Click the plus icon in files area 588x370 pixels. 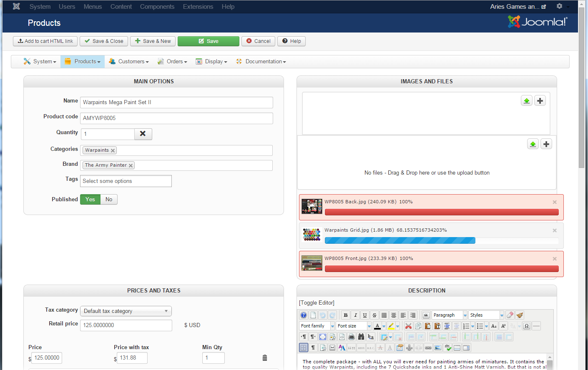click(x=546, y=144)
